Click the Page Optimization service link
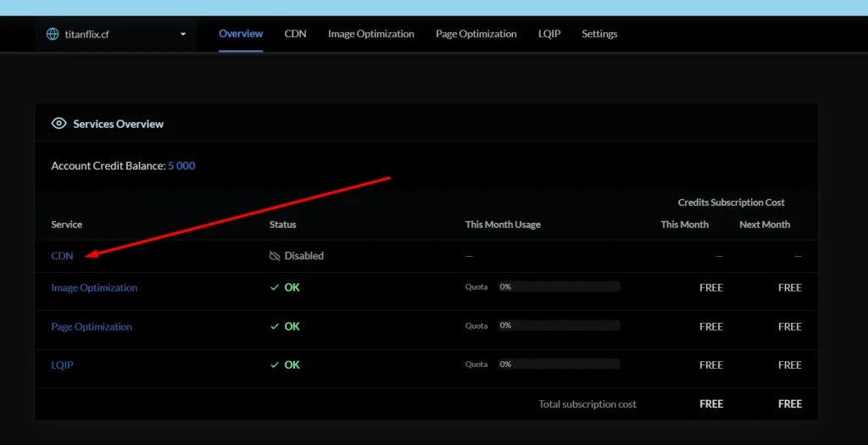This screenshot has width=868, height=445. click(92, 327)
